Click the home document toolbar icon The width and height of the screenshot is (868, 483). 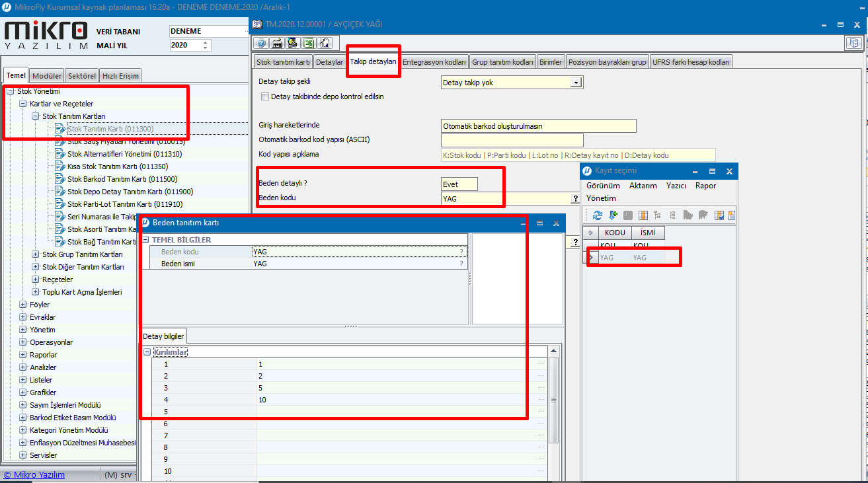point(325,44)
